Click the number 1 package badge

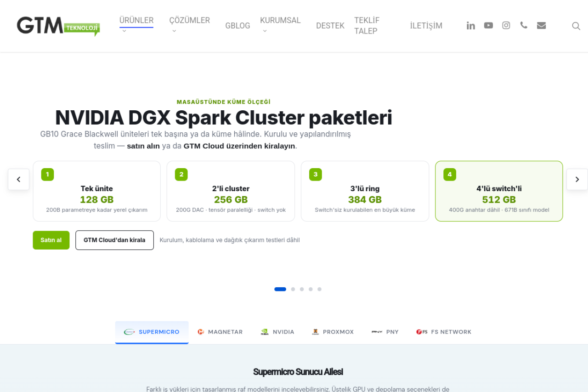click(x=47, y=175)
